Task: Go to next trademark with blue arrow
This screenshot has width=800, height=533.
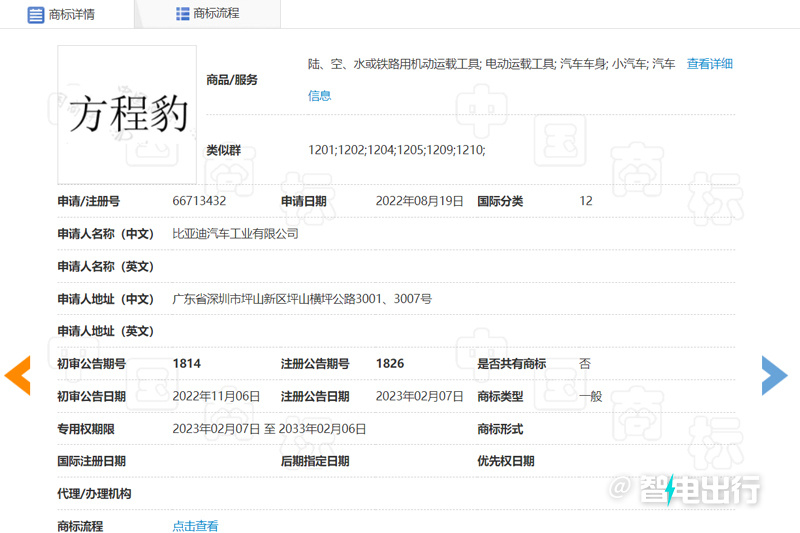Action: (x=774, y=375)
